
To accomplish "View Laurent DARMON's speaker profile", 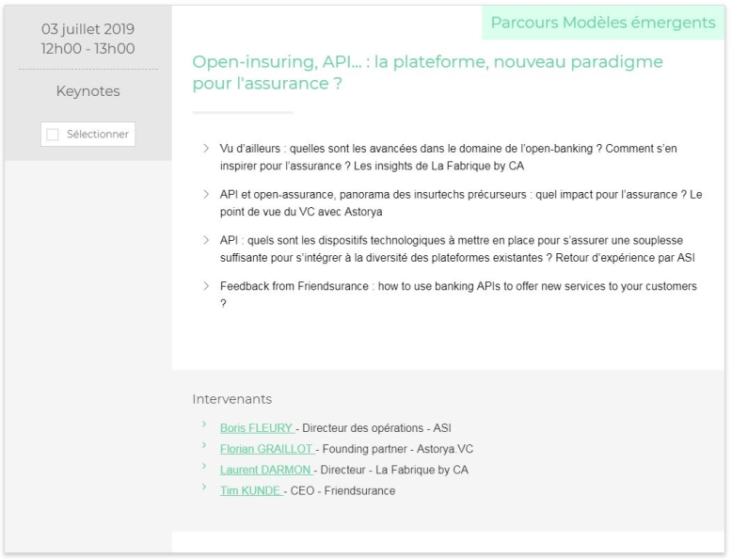I will 265,470.
